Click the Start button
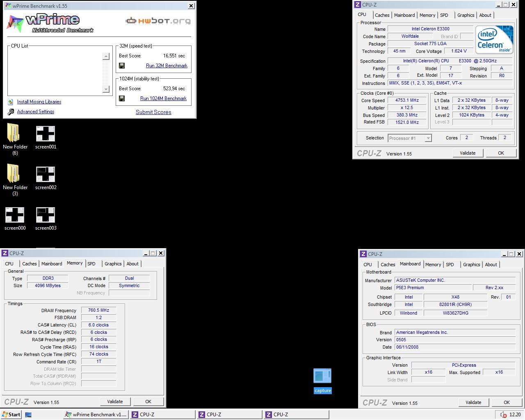 (11, 415)
